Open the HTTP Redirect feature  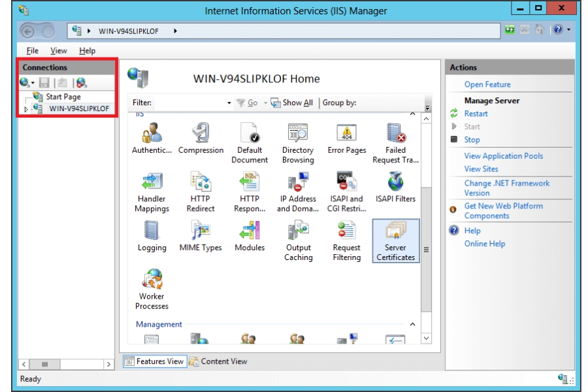201,192
